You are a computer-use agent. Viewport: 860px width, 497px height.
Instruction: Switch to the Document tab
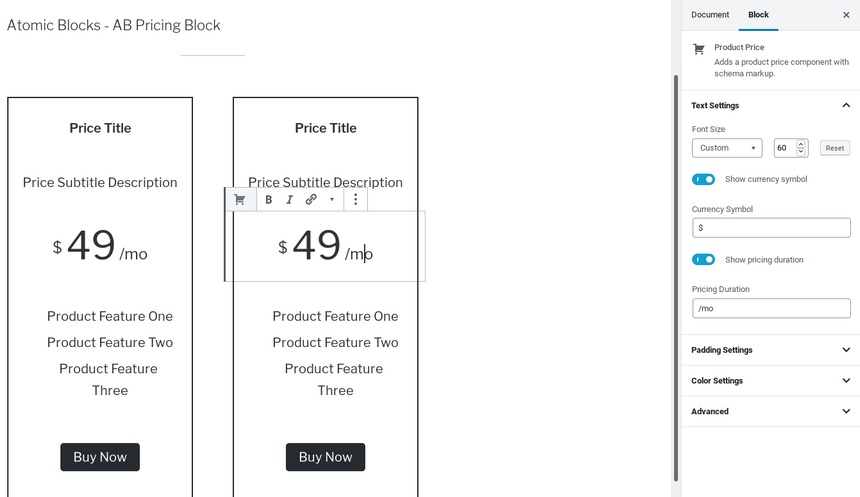click(710, 15)
